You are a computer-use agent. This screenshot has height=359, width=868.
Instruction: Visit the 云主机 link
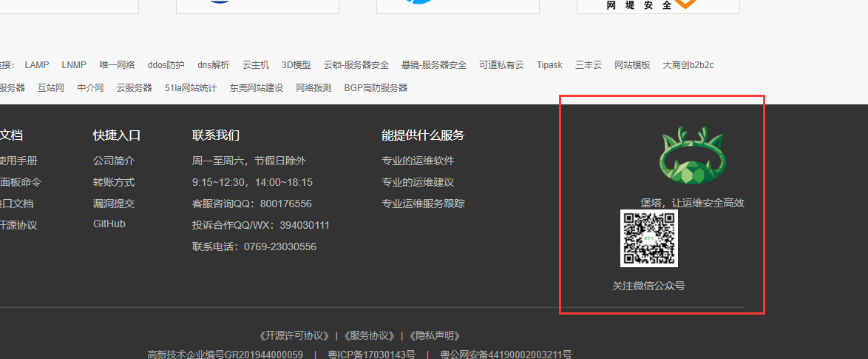pos(256,65)
